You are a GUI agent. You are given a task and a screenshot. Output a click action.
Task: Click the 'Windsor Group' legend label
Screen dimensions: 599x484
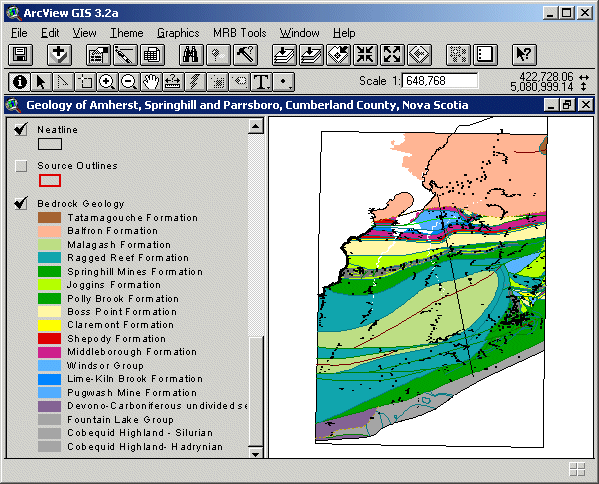click(105, 366)
